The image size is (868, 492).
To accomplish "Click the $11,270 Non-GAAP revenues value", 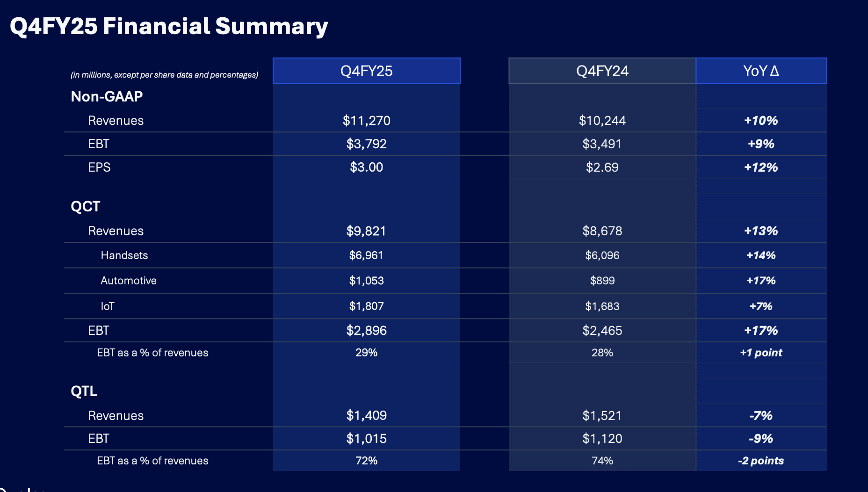I will tap(366, 121).
